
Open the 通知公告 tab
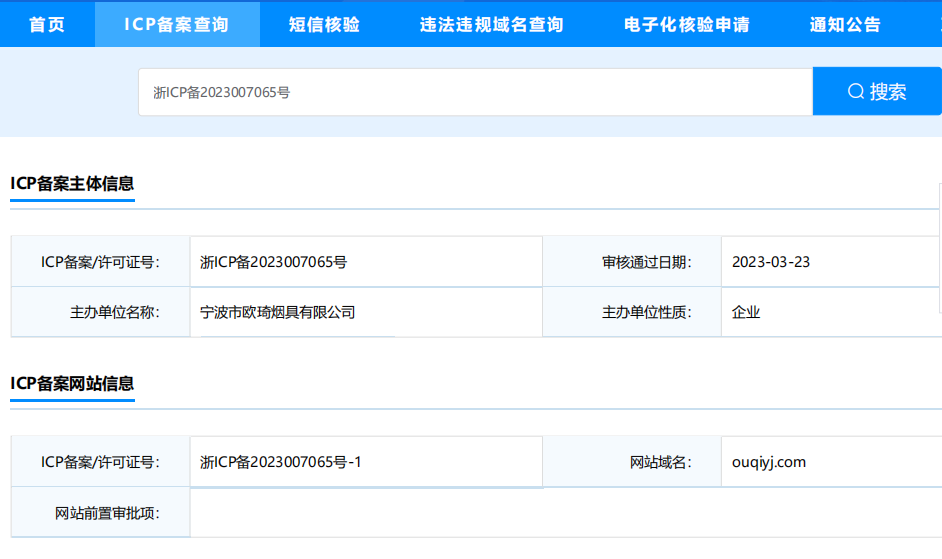(845, 24)
